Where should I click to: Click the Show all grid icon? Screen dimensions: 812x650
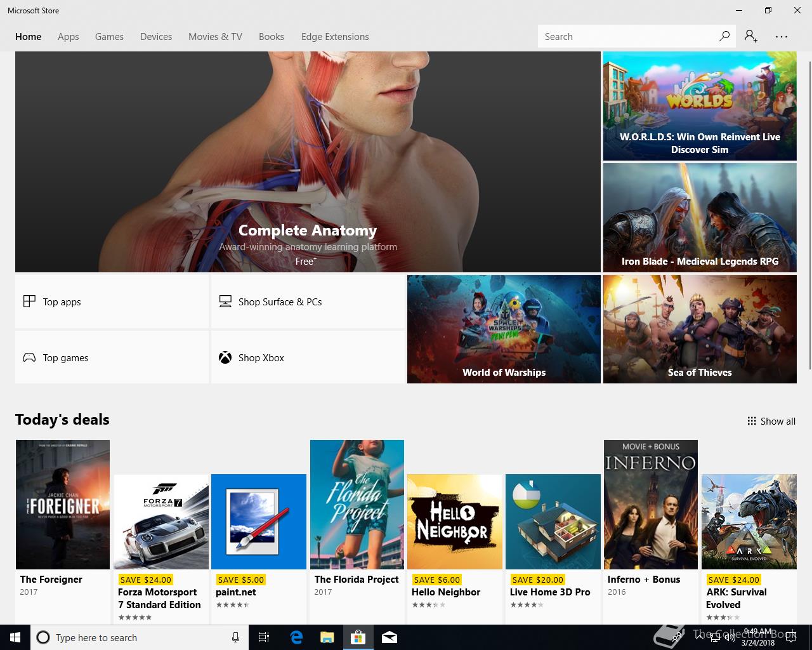(x=752, y=421)
